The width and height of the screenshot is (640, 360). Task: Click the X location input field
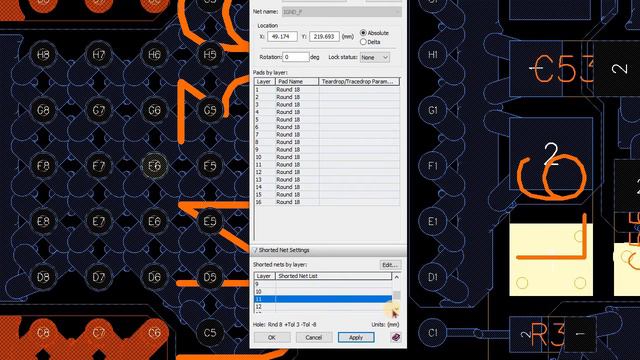[x=282, y=36]
